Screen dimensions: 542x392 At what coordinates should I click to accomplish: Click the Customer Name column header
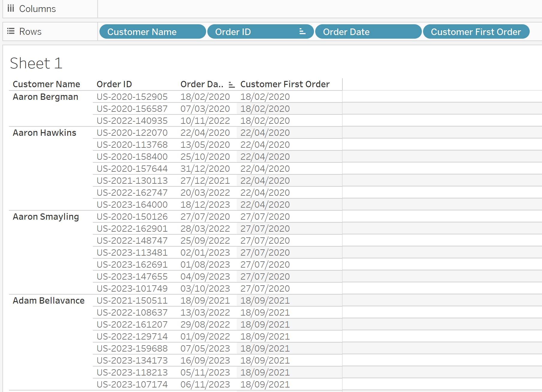click(x=46, y=84)
